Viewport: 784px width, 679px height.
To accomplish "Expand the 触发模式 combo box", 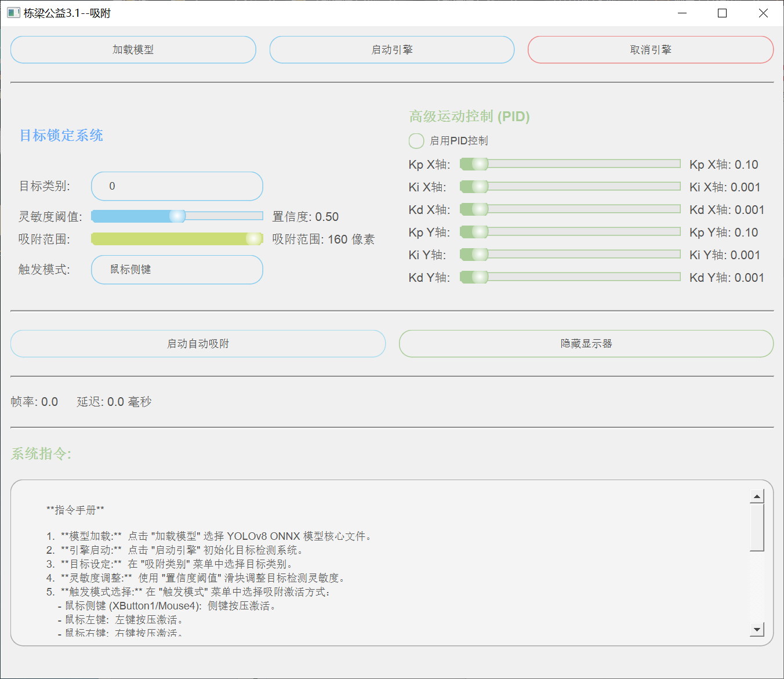I will tap(177, 270).
